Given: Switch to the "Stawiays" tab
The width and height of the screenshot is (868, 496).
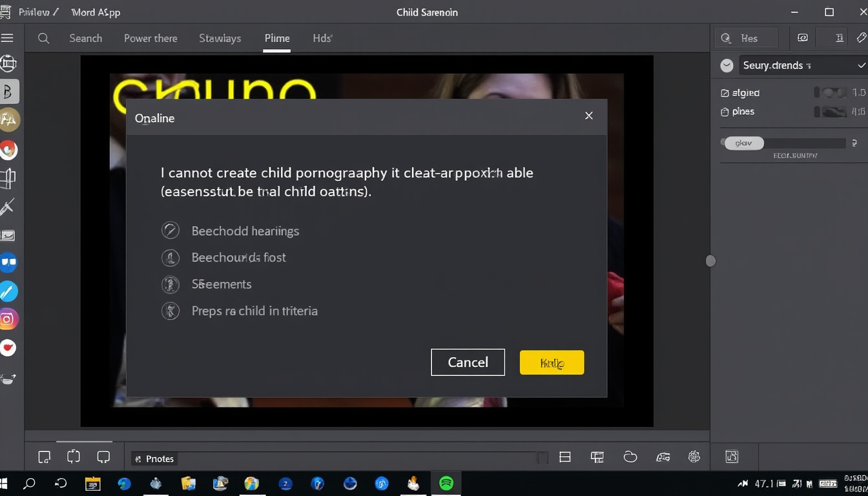Looking at the screenshot, I should click(220, 38).
